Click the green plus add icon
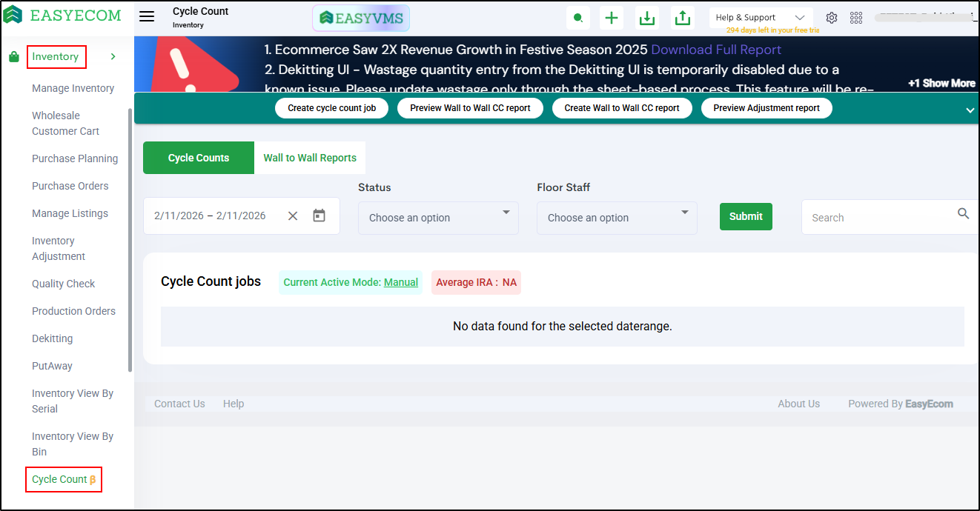The image size is (980, 511). (x=611, y=18)
